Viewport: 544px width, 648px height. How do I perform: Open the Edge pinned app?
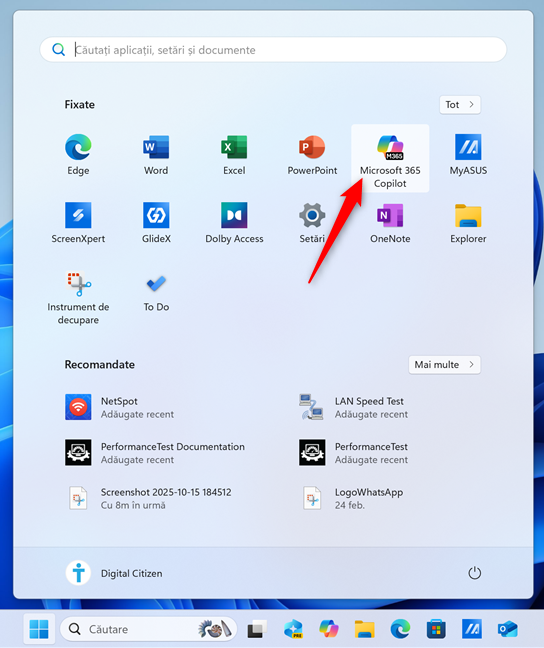tap(78, 155)
